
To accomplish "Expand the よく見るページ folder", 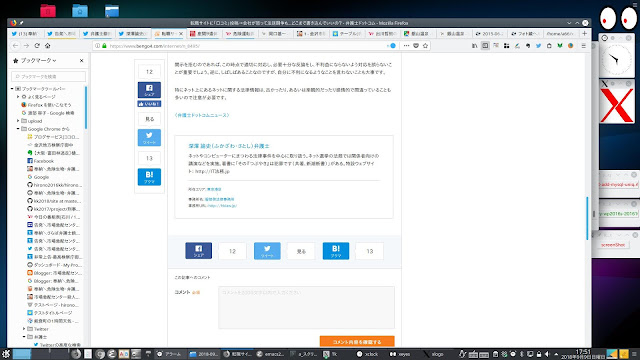I will tap(18, 97).
